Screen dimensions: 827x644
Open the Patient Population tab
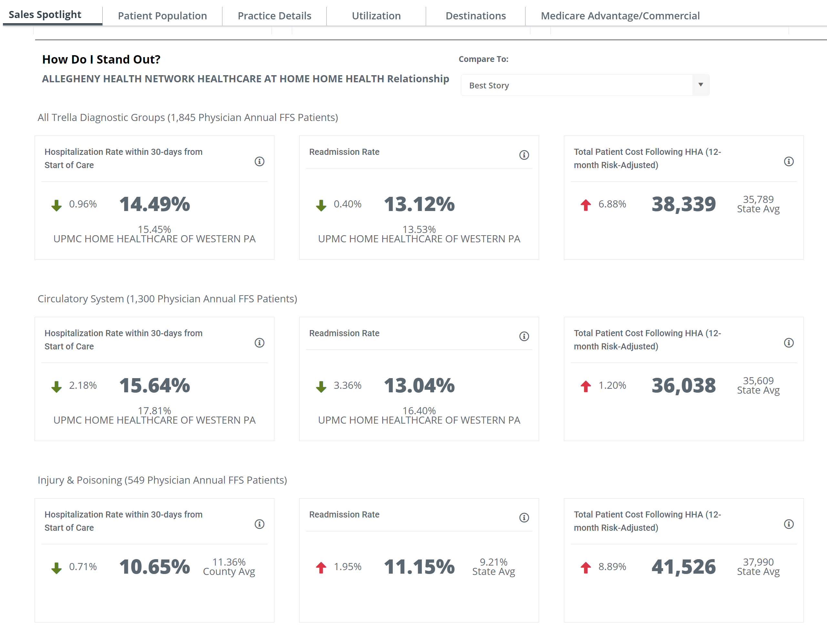tap(162, 16)
